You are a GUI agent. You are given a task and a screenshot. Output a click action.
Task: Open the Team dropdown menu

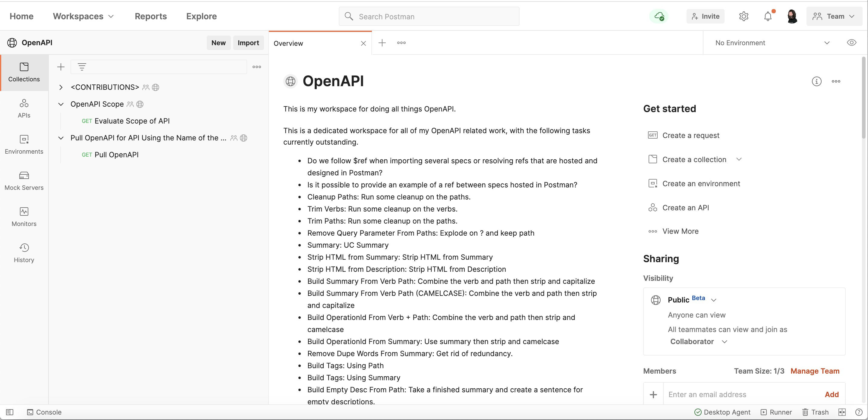(834, 16)
